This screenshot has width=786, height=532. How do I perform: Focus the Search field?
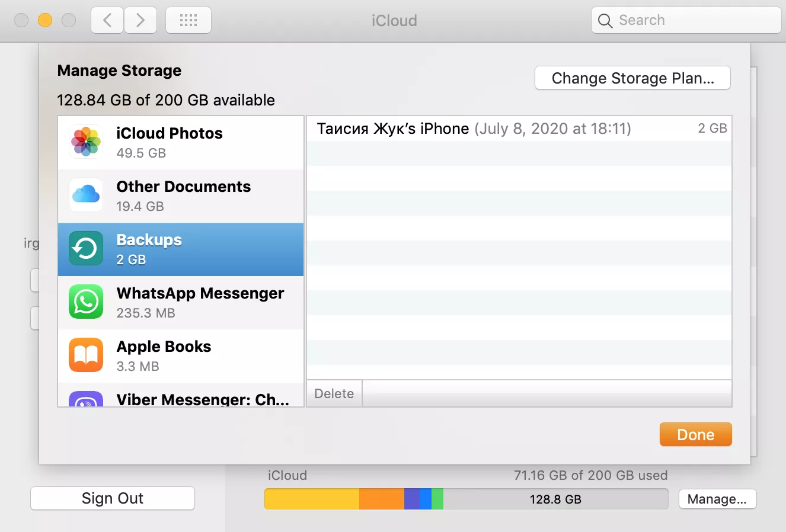pyautogui.click(x=686, y=20)
